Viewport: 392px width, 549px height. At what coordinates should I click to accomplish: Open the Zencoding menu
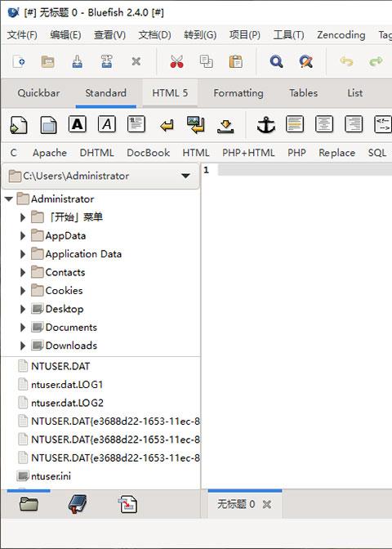(341, 34)
